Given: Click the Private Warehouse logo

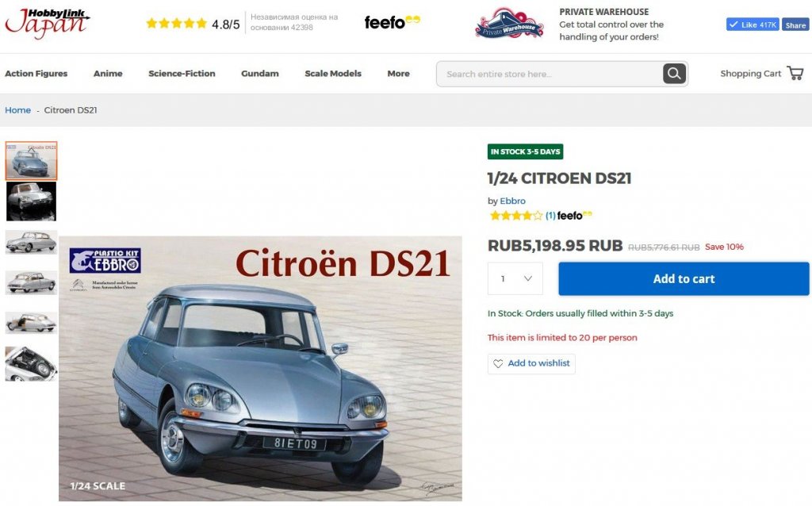Looking at the screenshot, I should (x=509, y=24).
